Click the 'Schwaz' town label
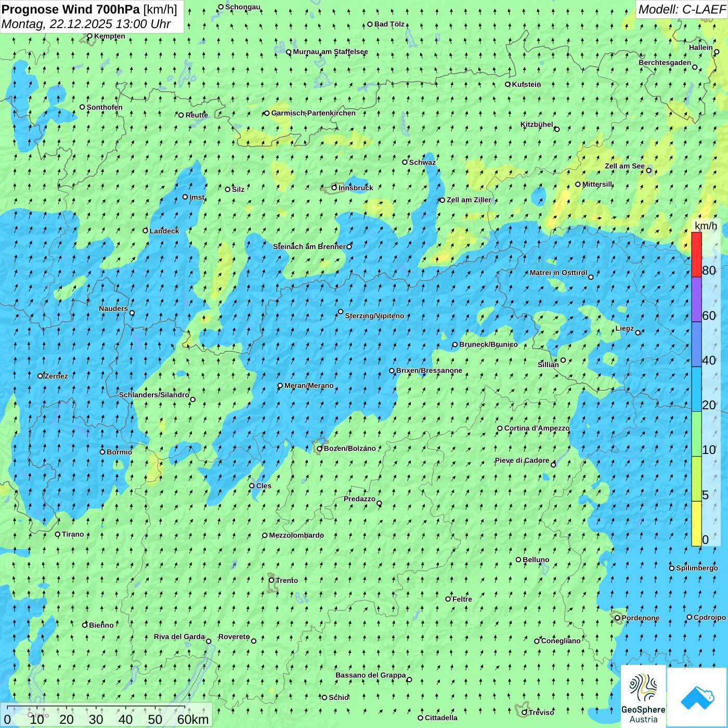Viewport: 728px width, 728px height. pos(422,162)
